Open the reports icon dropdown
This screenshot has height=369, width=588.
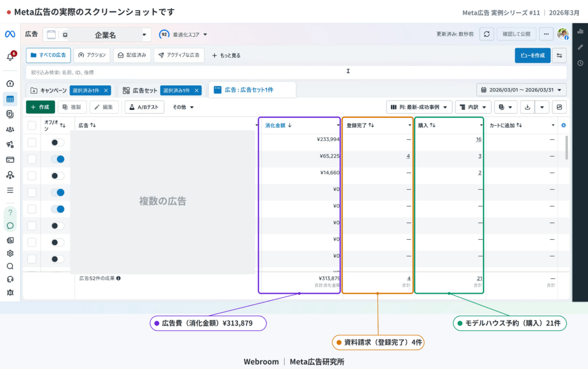tap(505, 107)
